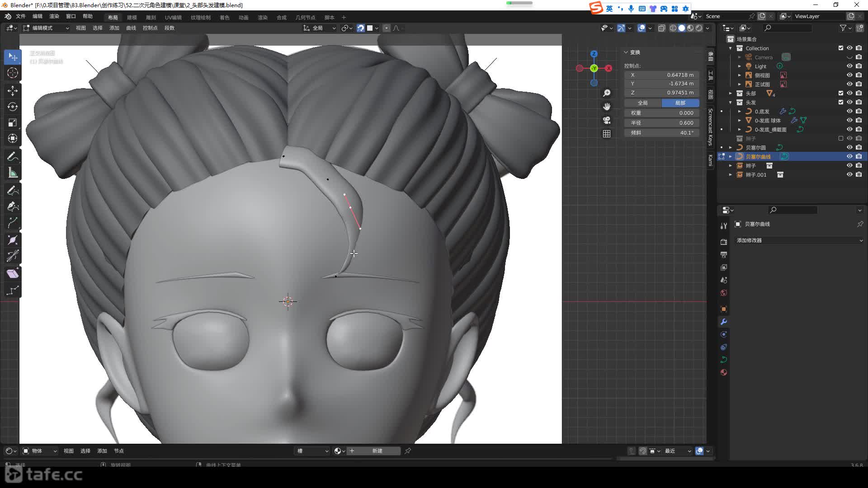Toggle proportional editing button
Image resolution: width=868 pixels, height=488 pixels.
(387, 28)
